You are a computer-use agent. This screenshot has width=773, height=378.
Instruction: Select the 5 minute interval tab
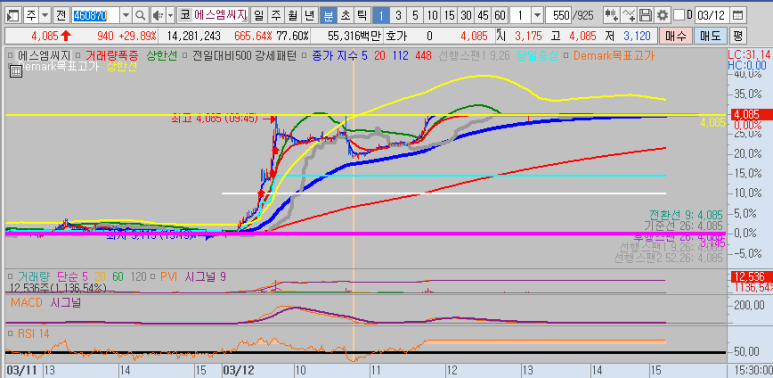click(415, 16)
